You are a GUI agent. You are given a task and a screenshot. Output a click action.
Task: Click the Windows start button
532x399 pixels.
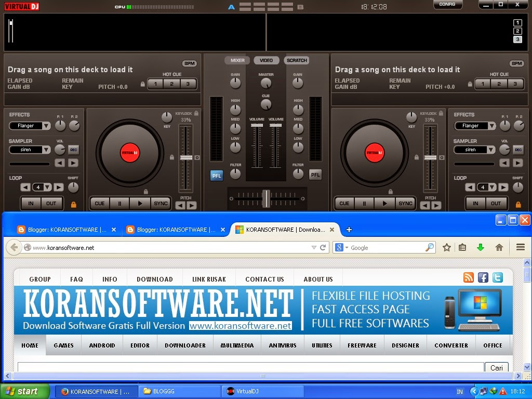point(24,392)
